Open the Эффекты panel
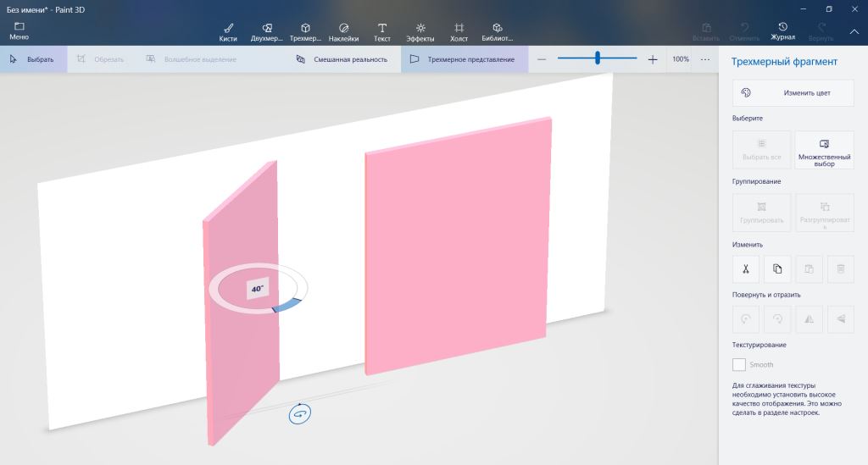The width and height of the screenshot is (868, 465). 420,31
